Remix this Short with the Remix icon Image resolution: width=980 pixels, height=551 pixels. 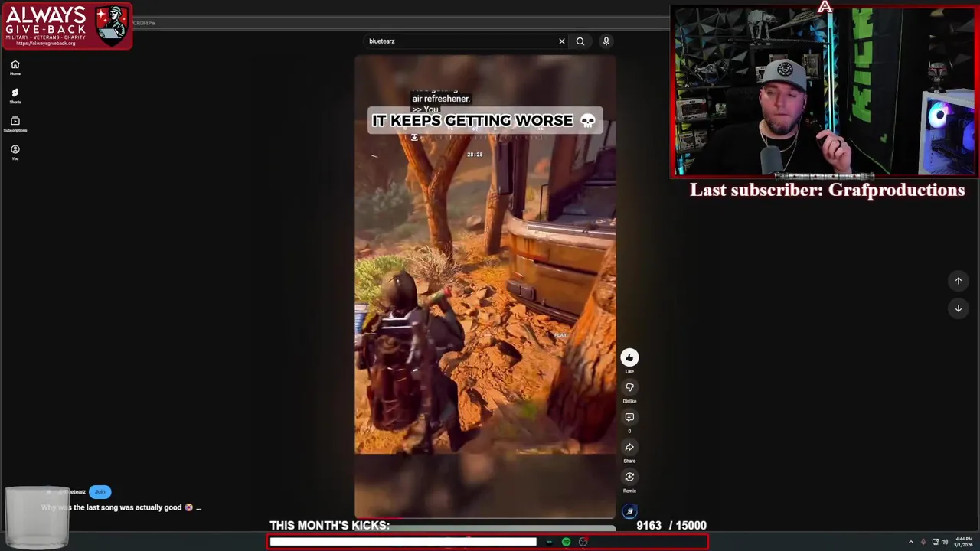pos(629,477)
